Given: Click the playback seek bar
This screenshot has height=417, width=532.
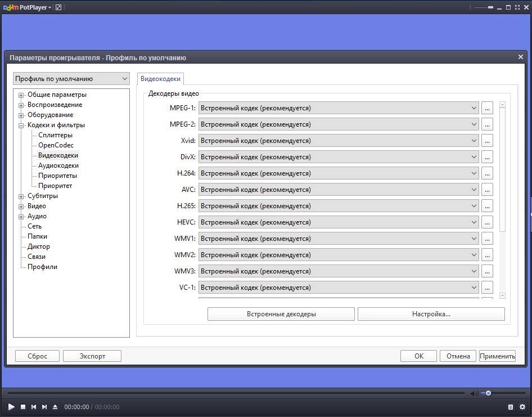Looking at the screenshot, I should (x=236, y=393).
